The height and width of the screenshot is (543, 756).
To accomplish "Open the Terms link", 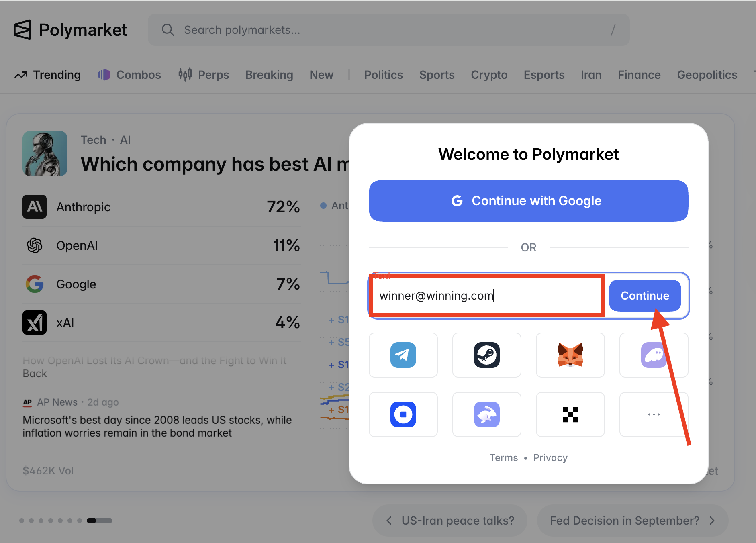I will tap(504, 458).
